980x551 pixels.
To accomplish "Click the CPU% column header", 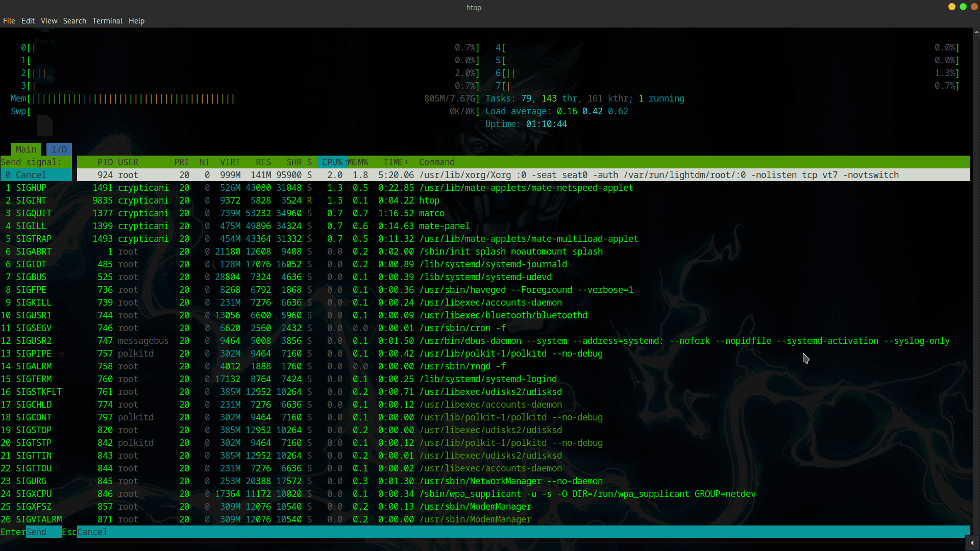I will 331,162.
